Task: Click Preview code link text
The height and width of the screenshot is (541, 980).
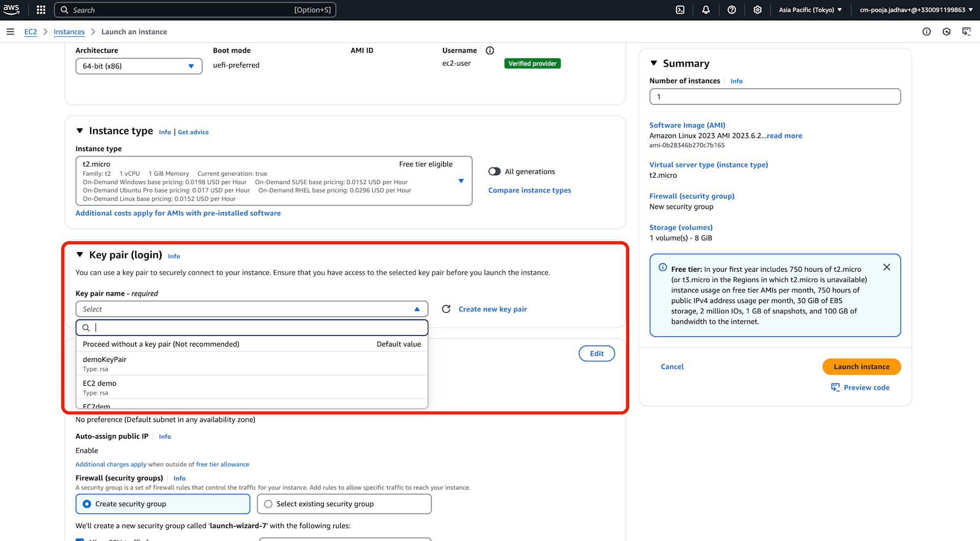Action: [866, 387]
